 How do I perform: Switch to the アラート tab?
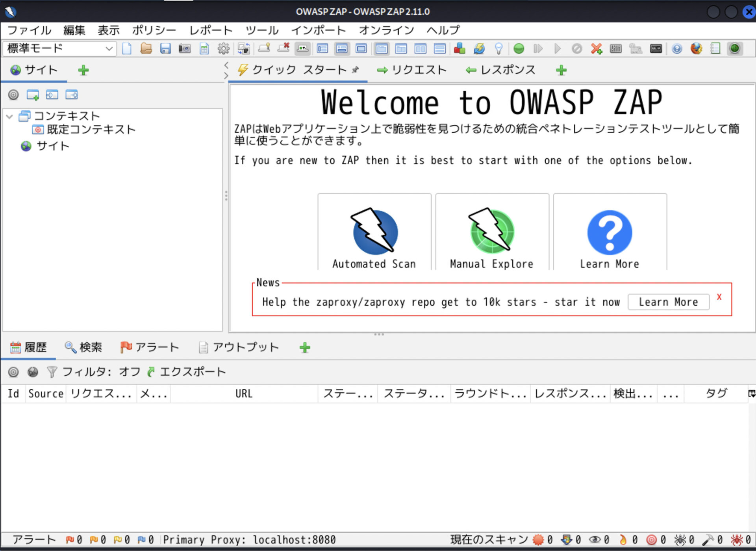150,347
